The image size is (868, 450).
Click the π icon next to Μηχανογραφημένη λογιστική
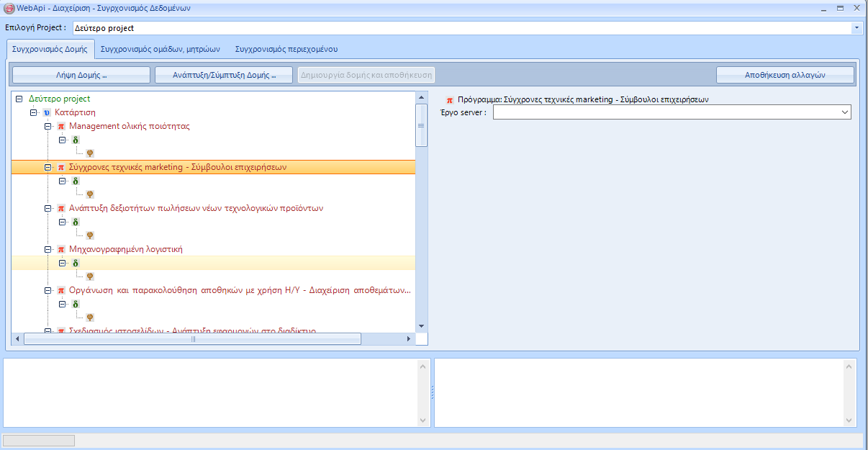coord(61,250)
